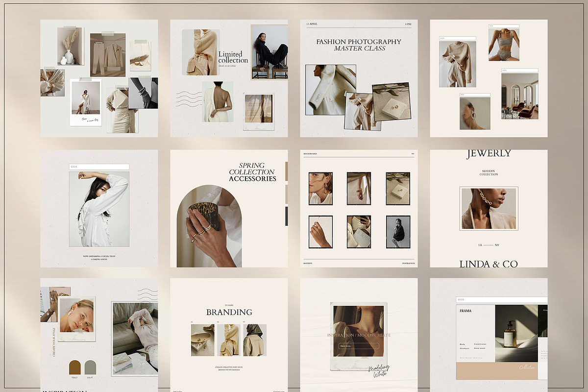Select the pampas grass vase photo

coord(71,46)
